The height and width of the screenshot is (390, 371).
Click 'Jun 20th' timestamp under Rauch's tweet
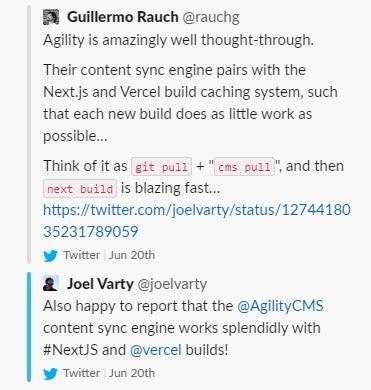132,255
